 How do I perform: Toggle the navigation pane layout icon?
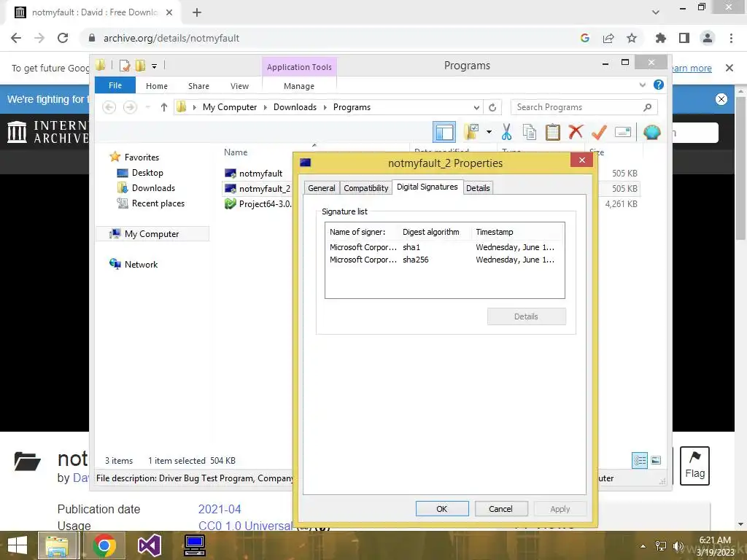point(444,133)
